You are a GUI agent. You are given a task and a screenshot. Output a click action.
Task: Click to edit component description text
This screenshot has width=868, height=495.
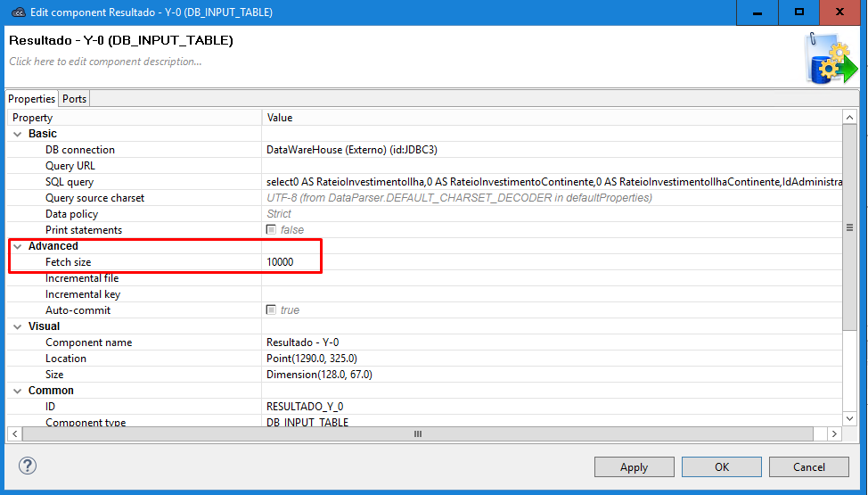tap(105, 62)
